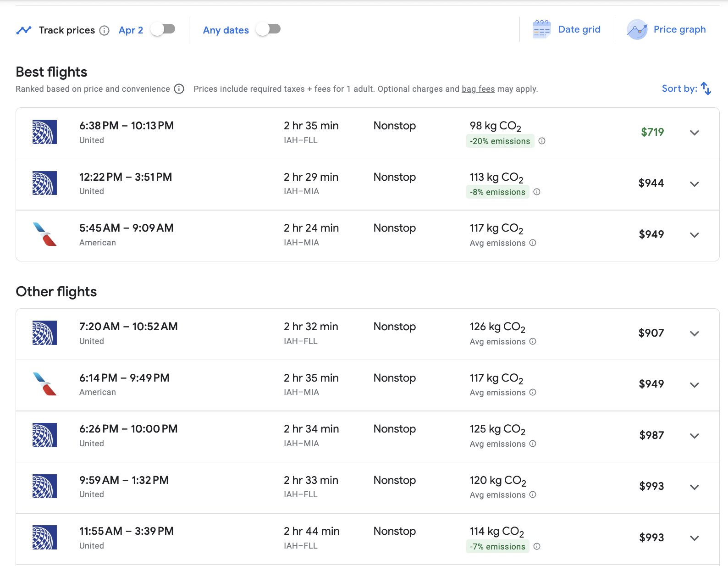This screenshot has width=728, height=566.
Task: Open emissions info icon on the $987 flight
Action: (x=533, y=444)
